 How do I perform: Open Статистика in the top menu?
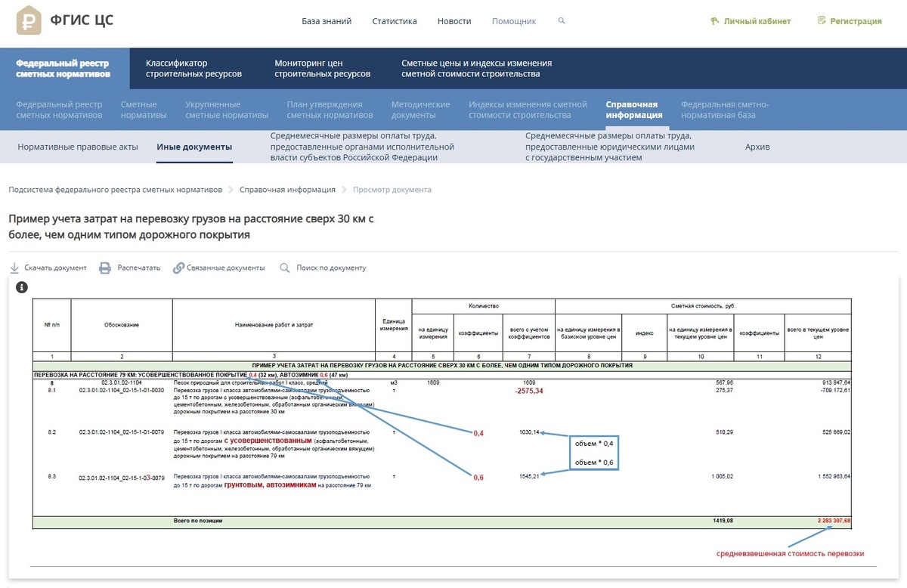[395, 21]
